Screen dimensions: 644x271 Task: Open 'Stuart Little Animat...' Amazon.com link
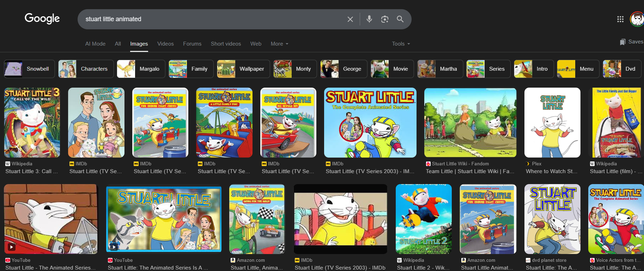[487, 268]
